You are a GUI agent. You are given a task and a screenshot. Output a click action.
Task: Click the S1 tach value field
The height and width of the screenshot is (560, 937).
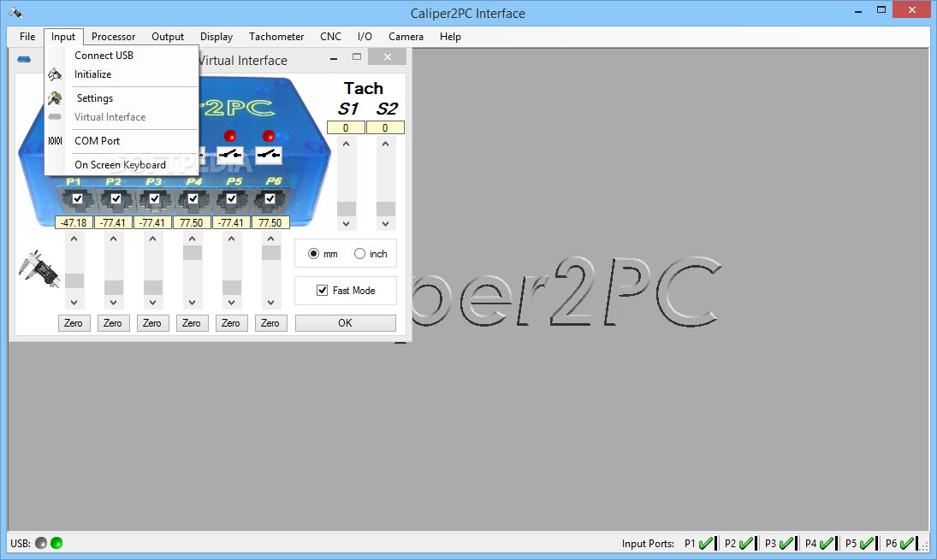[x=346, y=127]
